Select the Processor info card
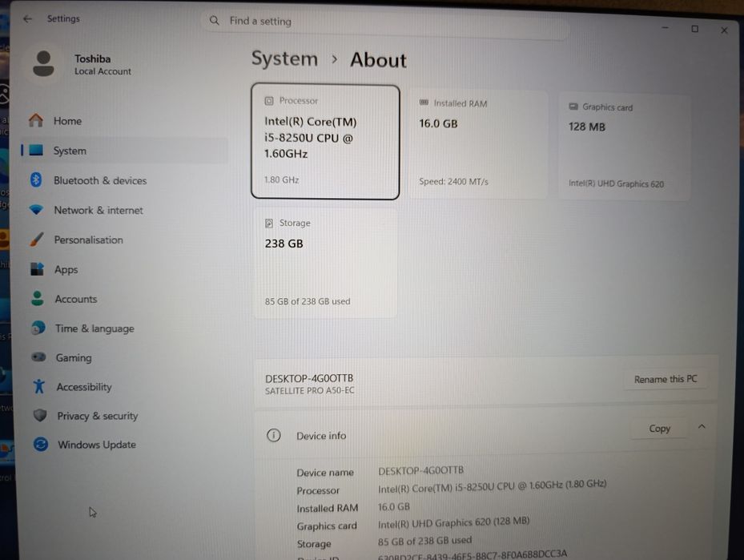The image size is (744, 560). (325, 142)
